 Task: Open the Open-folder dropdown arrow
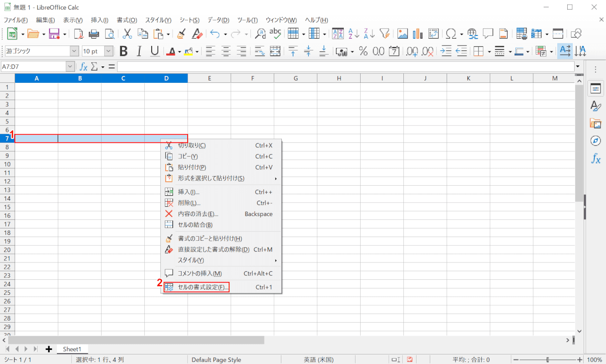pos(44,34)
